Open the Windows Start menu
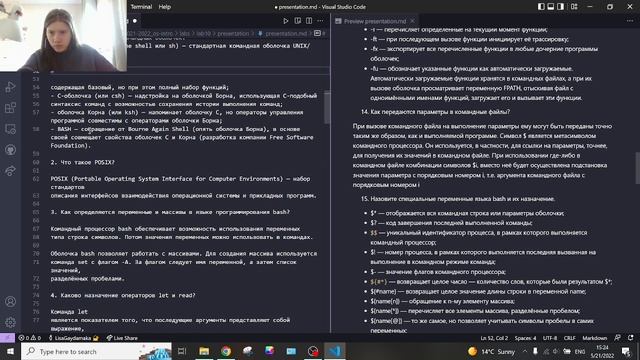Screen dimensions: 640x360 [x=10, y=351]
